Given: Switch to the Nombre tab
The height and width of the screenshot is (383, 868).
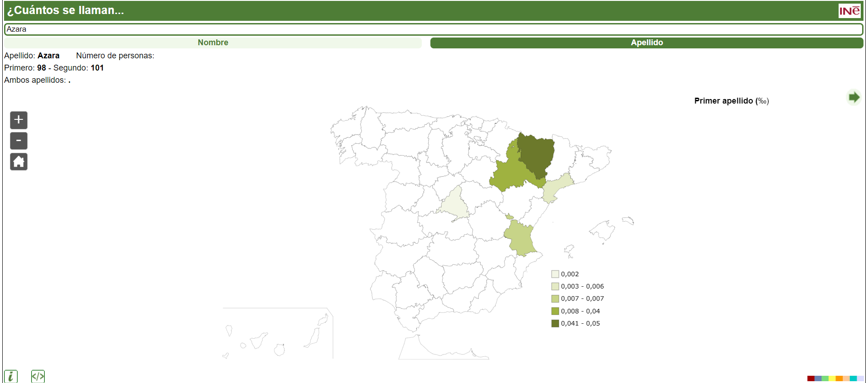Looking at the screenshot, I should click(x=213, y=43).
